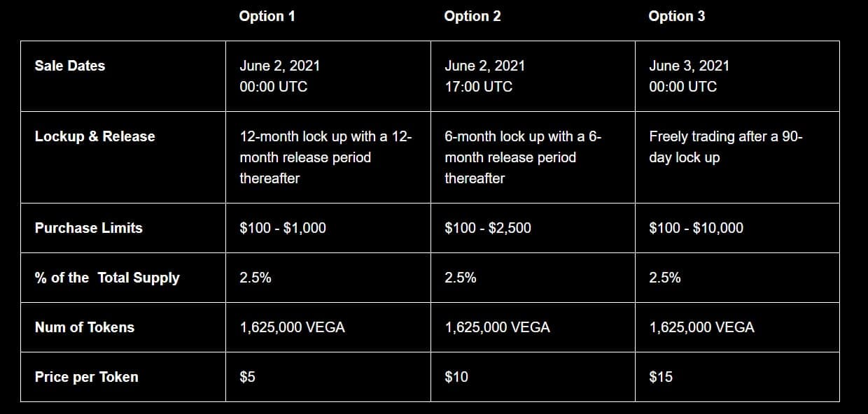
Task: Select the $100 - $10,000 limit cell
Action: tap(737, 228)
